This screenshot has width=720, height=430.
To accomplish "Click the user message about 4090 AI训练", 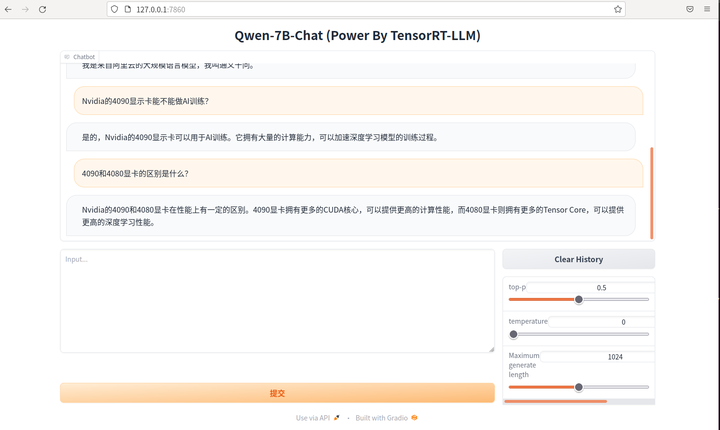I will click(358, 101).
